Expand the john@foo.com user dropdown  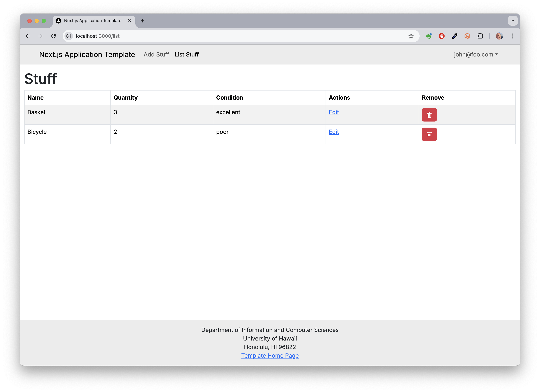coord(476,55)
